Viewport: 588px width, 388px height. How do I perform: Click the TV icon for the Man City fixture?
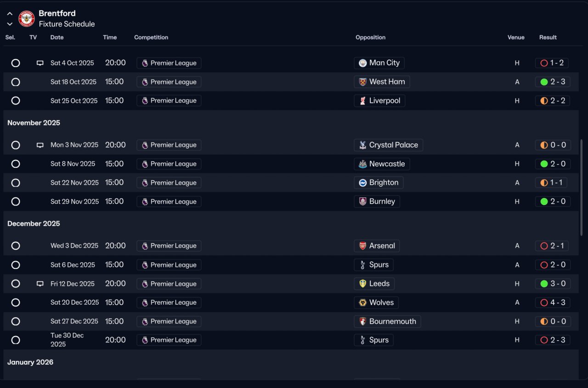[x=40, y=63]
